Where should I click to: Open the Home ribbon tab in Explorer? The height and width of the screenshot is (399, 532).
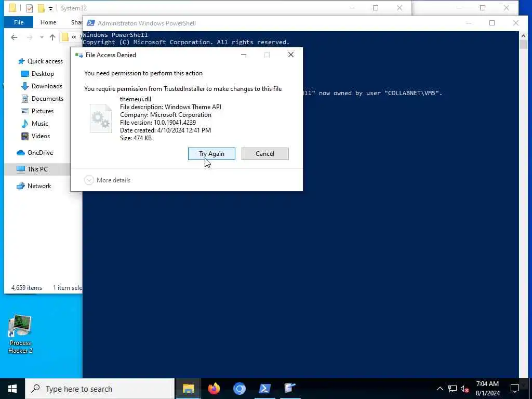pyautogui.click(x=48, y=22)
